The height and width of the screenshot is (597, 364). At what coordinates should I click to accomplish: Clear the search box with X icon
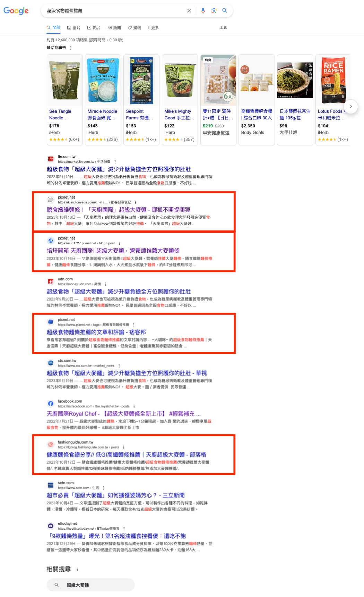pos(189,11)
